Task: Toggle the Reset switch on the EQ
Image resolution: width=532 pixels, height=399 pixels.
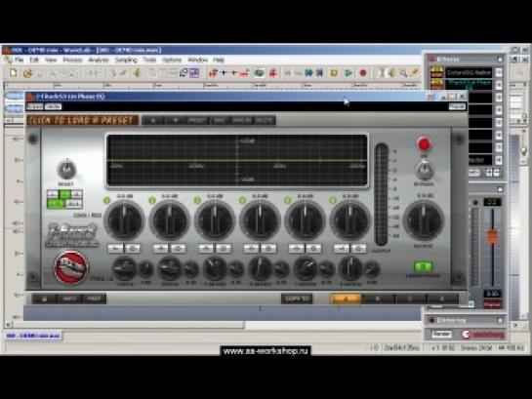Action: click(66, 169)
